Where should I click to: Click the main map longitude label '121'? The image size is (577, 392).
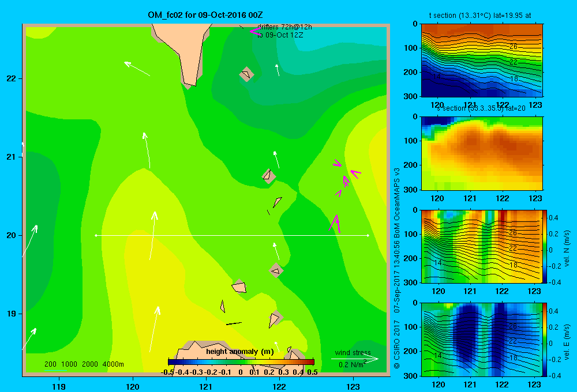pyautogui.click(x=206, y=386)
